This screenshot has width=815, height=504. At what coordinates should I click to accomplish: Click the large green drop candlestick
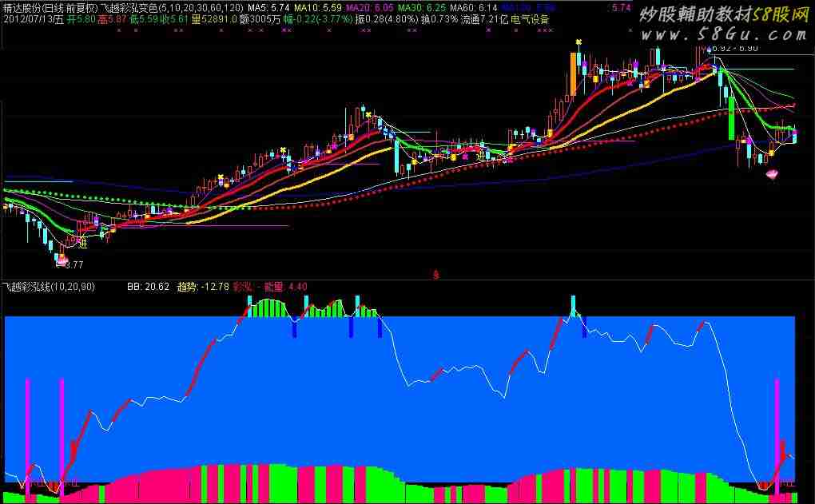click(731, 117)
